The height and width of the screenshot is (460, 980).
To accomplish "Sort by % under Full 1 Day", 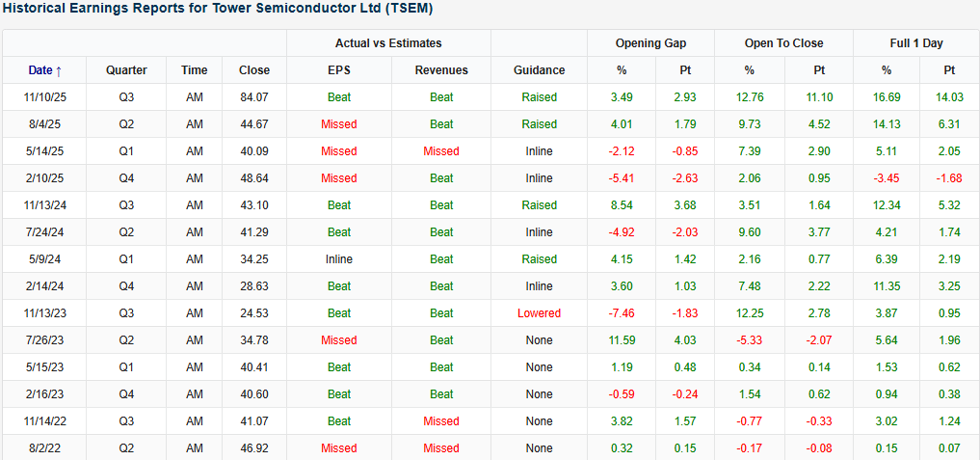I will click(x=887, y=70).
